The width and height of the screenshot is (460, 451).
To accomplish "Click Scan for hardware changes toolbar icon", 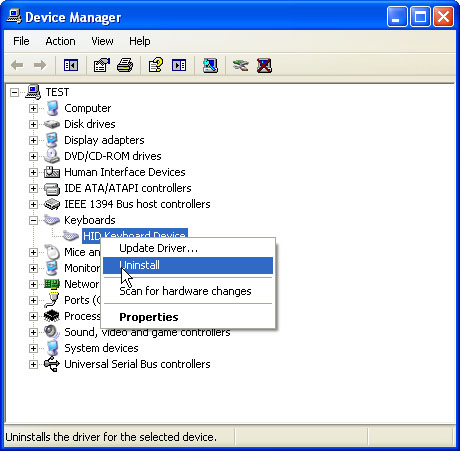I will pos(210,65).
